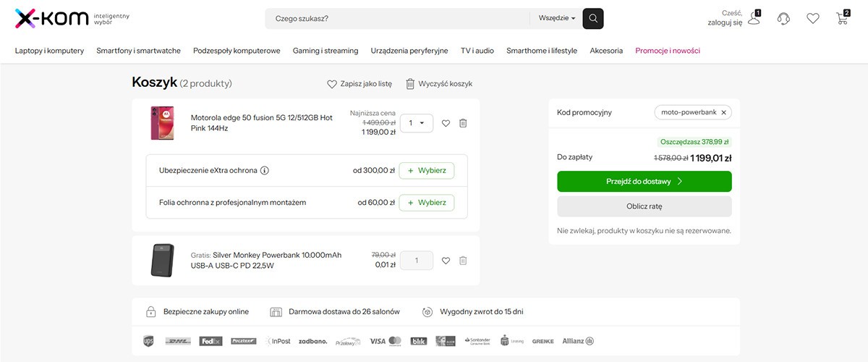Viewport: 868px width, 362px height.
Task: Click the zadbano logo
Action: 313,341
